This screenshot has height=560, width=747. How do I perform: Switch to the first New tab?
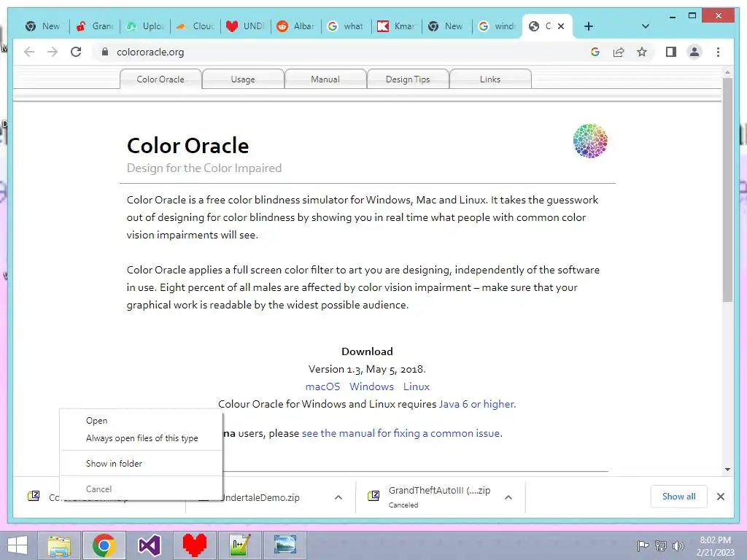44,26
